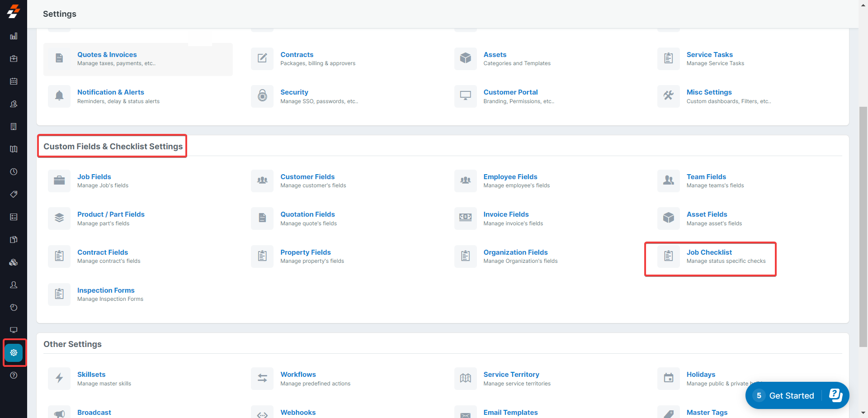Click the Workflows arrows icon

point(262,378)
